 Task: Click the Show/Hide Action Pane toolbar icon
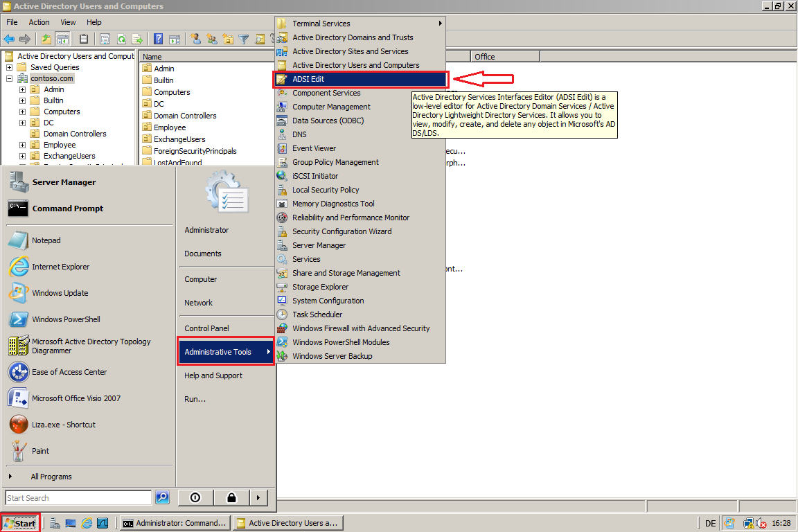pyautogui.click(x=175, y=39)
